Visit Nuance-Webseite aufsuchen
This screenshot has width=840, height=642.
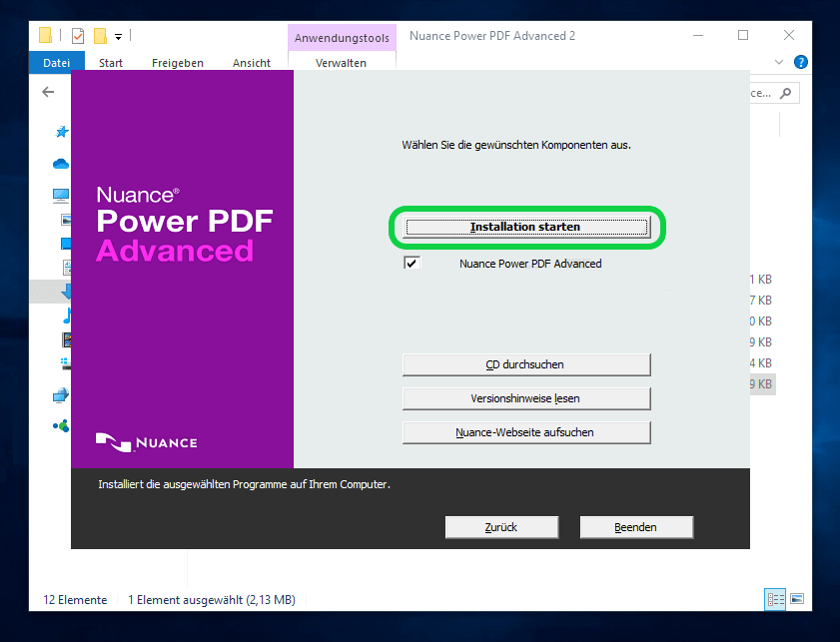[x=526, y=432]
